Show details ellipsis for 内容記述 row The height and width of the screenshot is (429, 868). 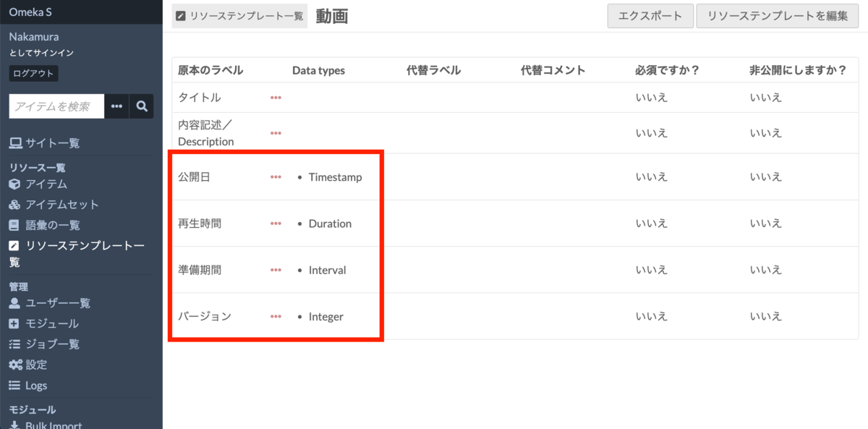tap(276, 133)
